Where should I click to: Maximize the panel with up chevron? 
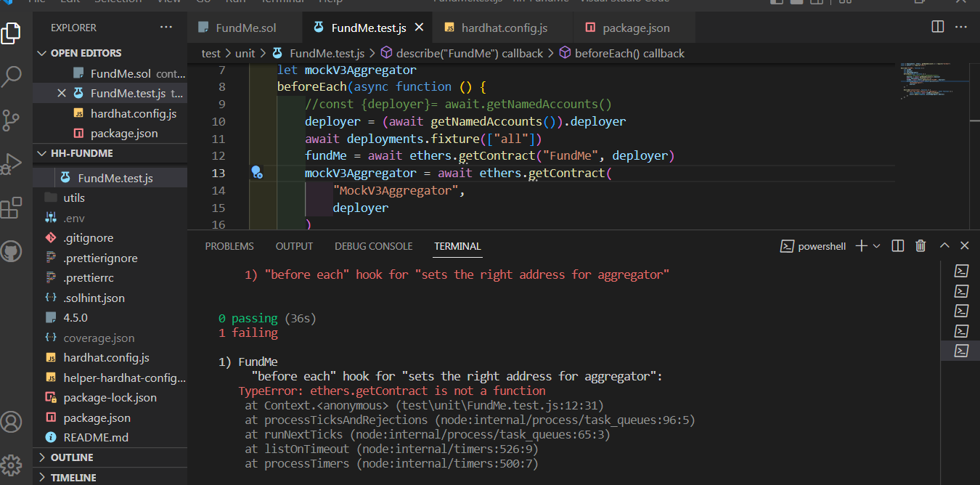coord(944,245)
